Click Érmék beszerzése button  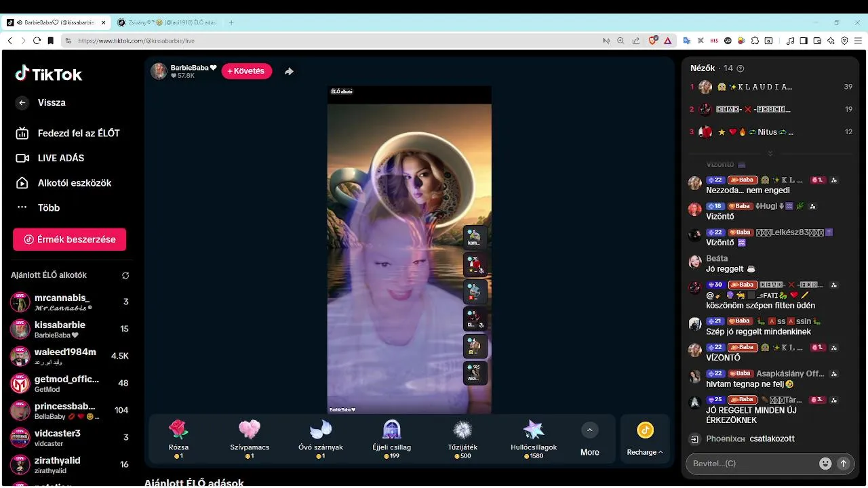click(x=69, y=239)
